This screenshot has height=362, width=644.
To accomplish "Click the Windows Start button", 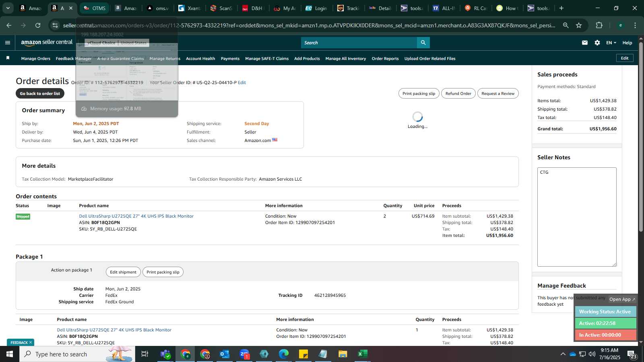I will click(10, 354).
